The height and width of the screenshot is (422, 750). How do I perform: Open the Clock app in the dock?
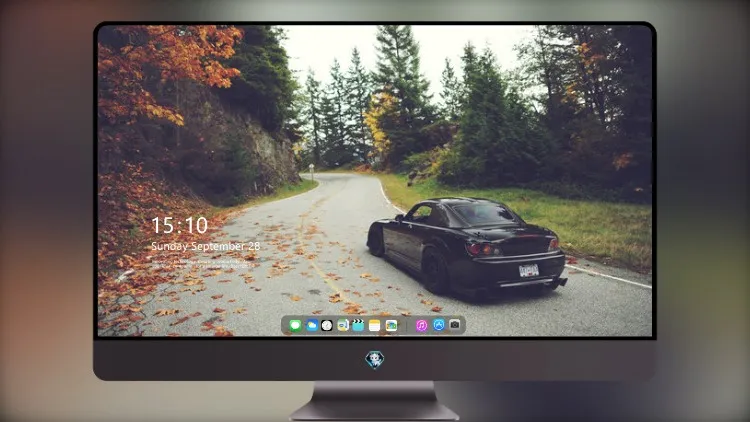click(x=327, y=325)
